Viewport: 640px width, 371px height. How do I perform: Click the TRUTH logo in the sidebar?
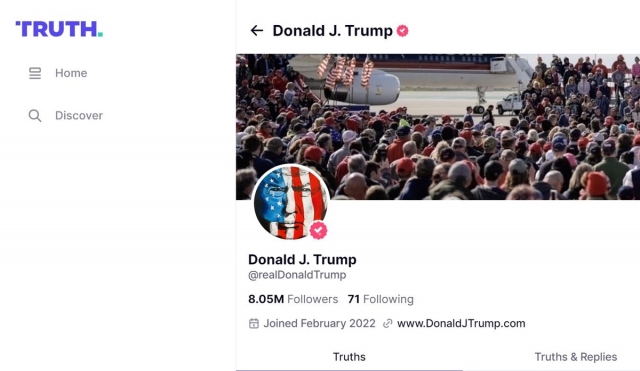click(x=59, y=29)
